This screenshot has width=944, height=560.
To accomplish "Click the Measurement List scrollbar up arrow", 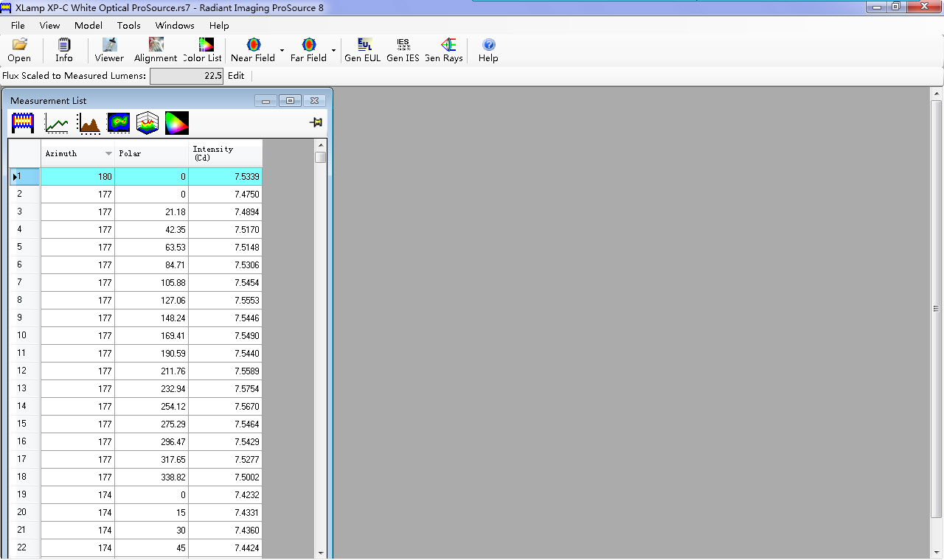I will pos(320,144).
